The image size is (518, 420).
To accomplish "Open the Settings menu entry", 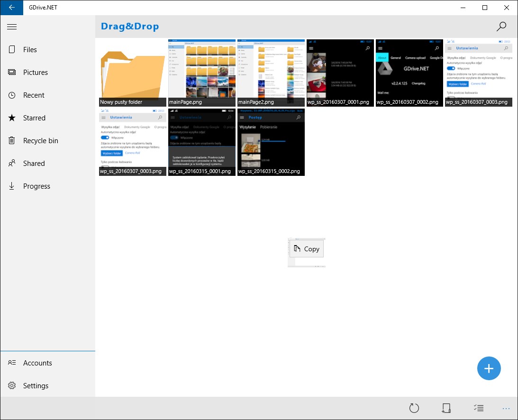I will click(x=36, y=385).
